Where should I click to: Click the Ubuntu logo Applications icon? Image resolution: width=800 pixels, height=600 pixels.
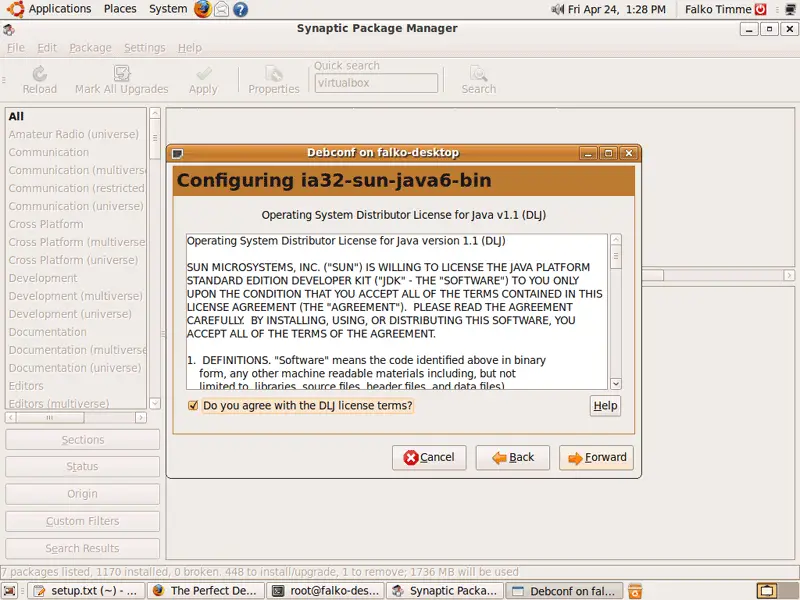15,9
